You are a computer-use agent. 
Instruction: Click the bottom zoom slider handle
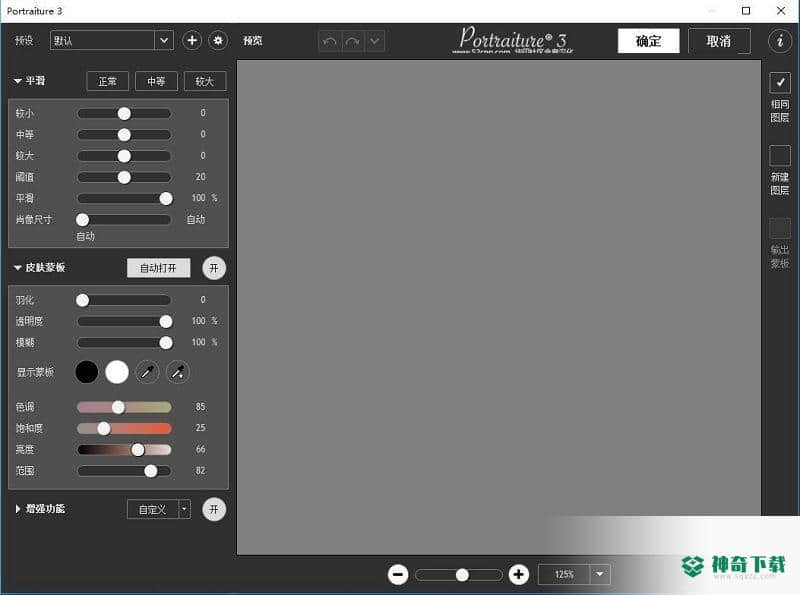click(462, 575)
